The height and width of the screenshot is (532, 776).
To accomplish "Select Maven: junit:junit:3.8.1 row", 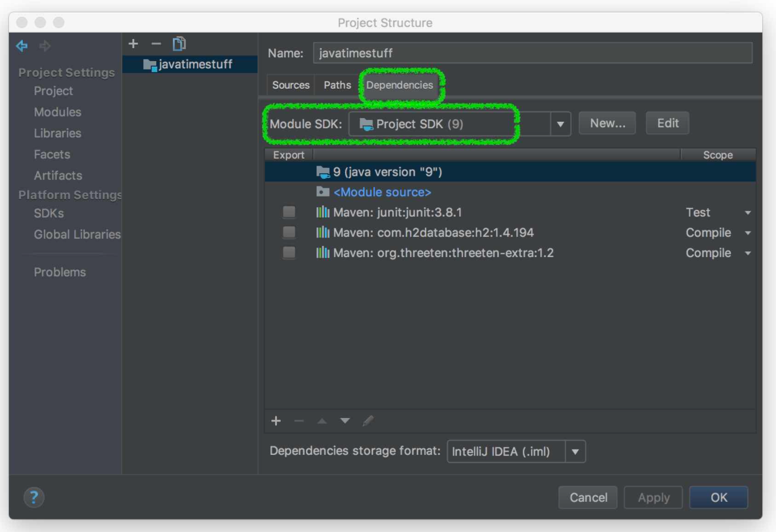I will click(x=510, y=213).
